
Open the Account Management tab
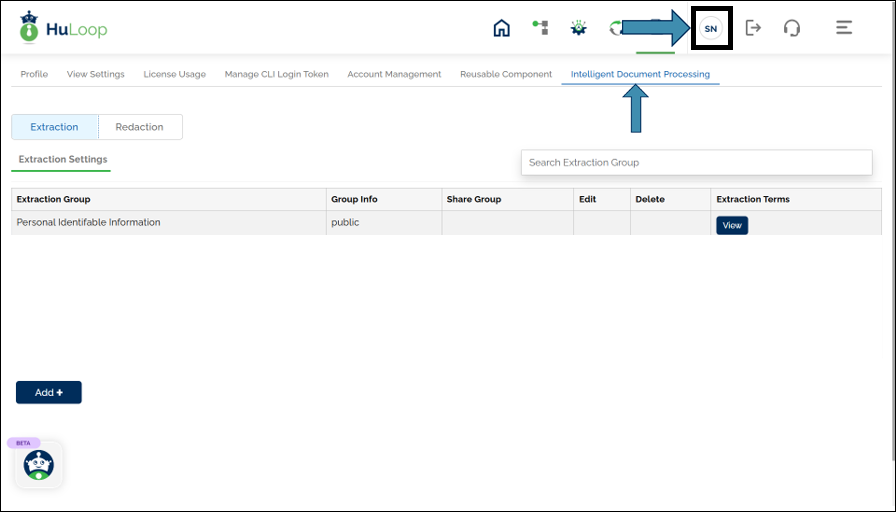[394, 74]
